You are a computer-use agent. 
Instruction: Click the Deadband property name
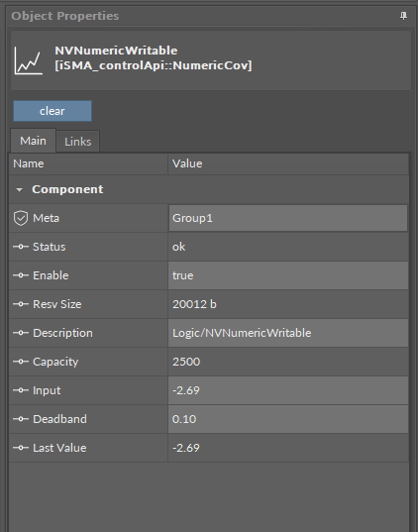pyautogui.click(x=59, y=419)
